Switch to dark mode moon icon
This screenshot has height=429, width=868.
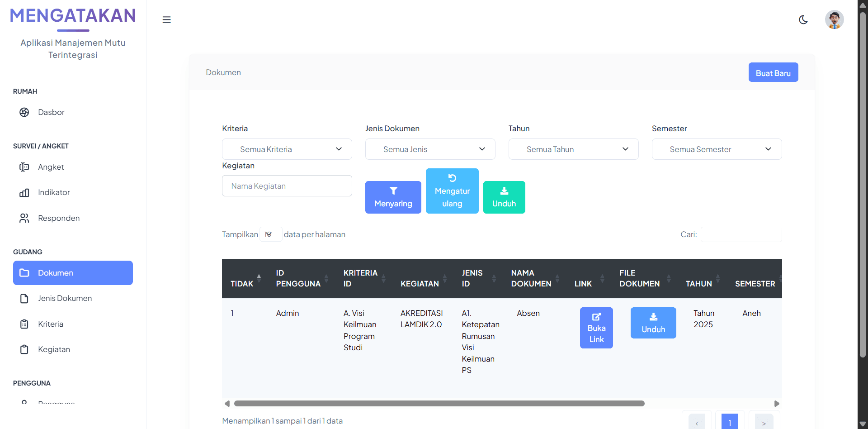pyautogui.click(x=803, y=19)
